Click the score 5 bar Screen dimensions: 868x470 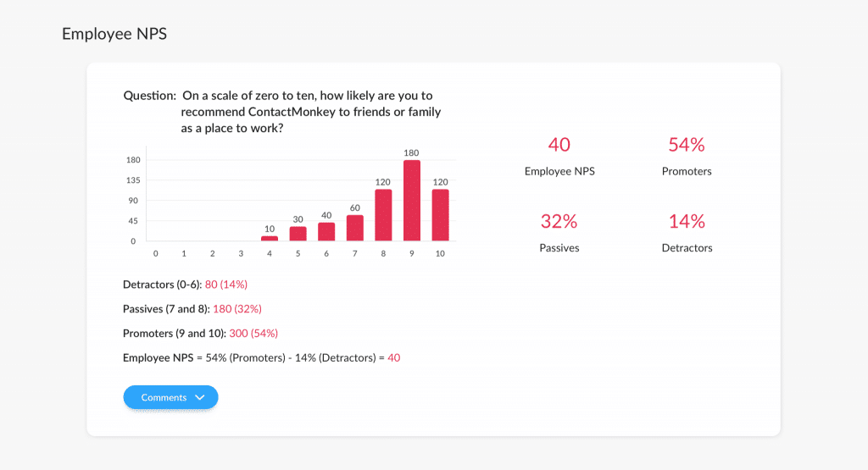(x=298, y=234)
